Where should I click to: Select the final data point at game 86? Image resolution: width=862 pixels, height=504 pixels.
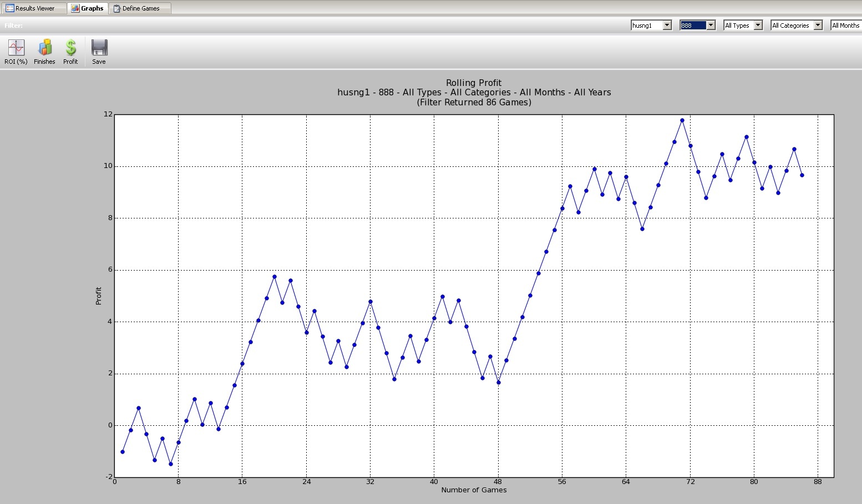pyautogui.click(x=802, y=175)
